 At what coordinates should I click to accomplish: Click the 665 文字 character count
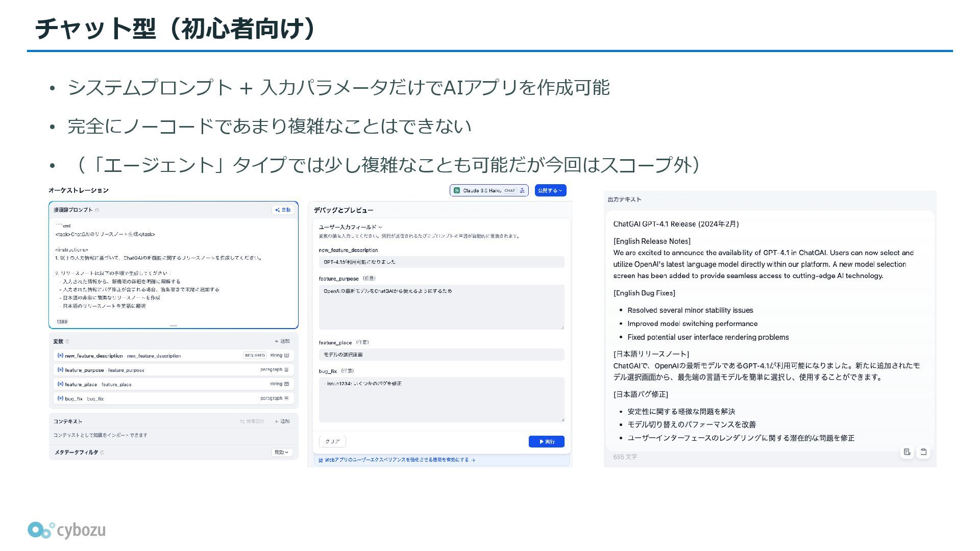coord(625,457)
